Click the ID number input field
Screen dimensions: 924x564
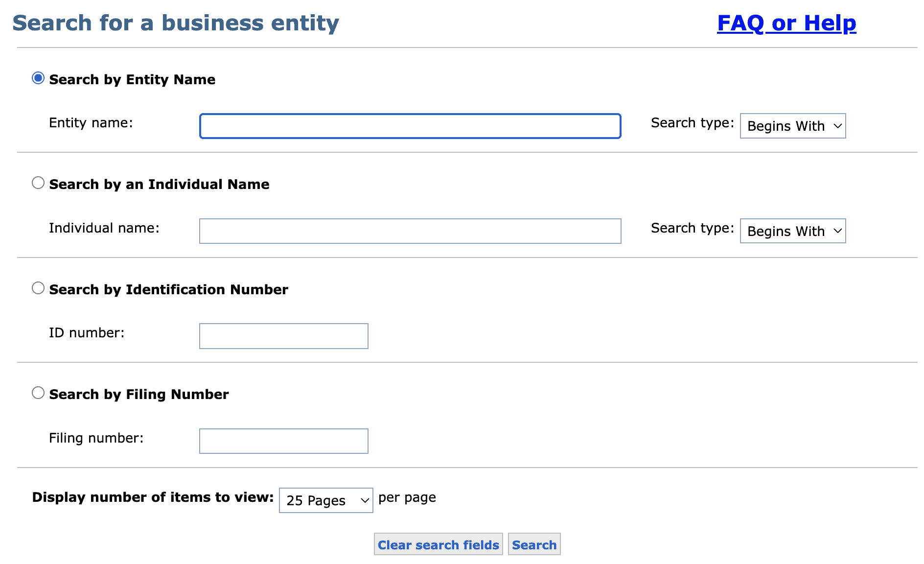tap(284, 336)
